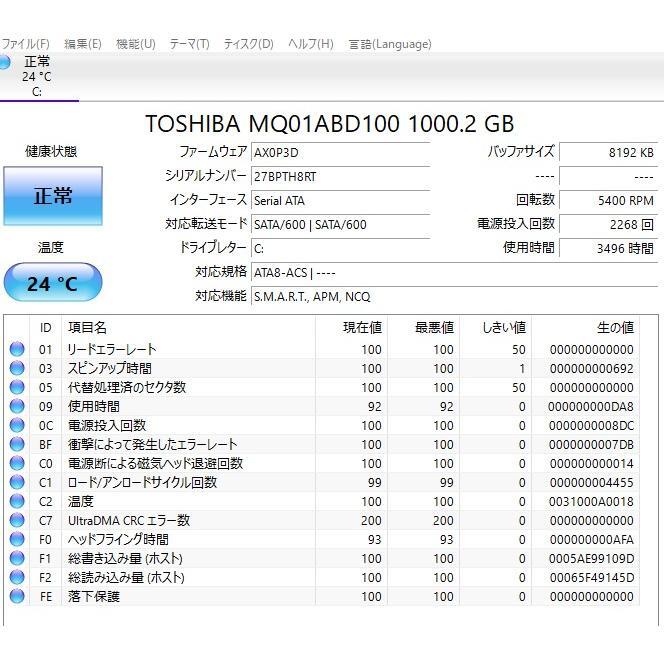Click status icon for ID 0C 電源投入回数 row
This screenshot has height=664, width=664.
coord(17,425)
